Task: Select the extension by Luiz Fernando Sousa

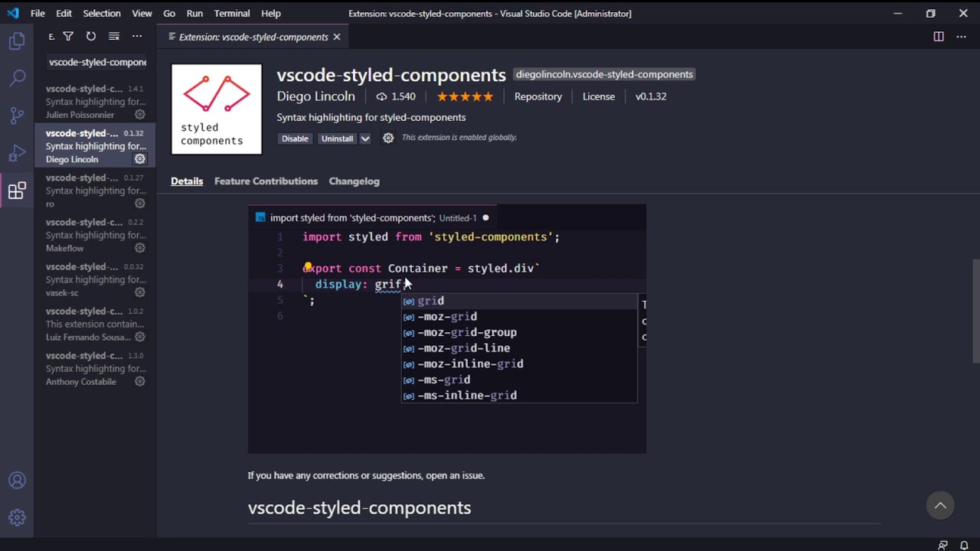Action: click(95, 323)
